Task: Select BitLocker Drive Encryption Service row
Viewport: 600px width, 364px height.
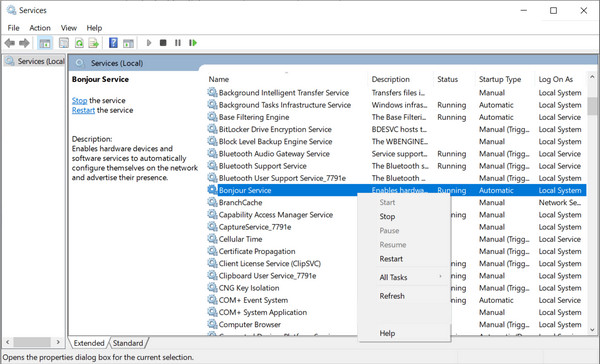Action: pyautogui.click(x=396, y=129)
